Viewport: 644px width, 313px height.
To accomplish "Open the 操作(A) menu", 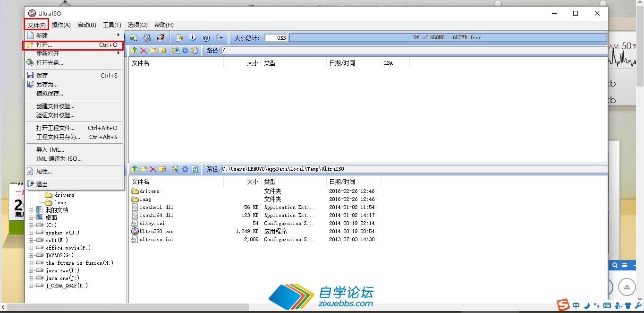I will click(x=61, y=25).
